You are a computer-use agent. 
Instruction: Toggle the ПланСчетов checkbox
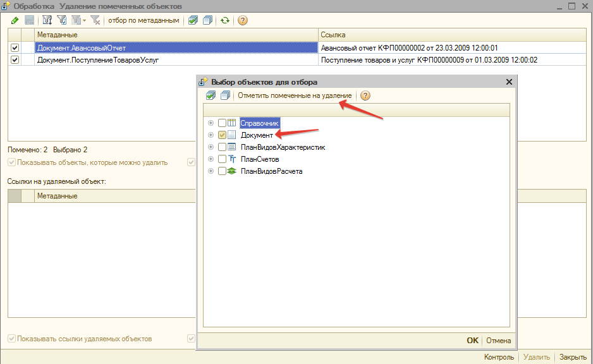[222, 159]
